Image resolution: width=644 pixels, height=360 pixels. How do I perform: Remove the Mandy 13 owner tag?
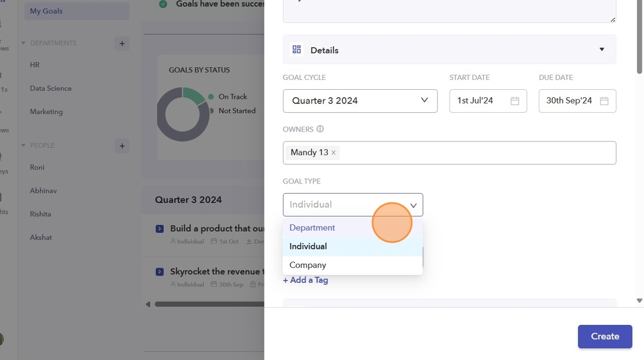click(x=333, y=153)
